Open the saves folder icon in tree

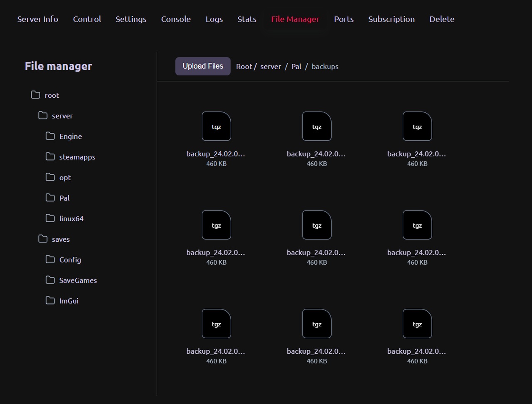coord(43,239)
